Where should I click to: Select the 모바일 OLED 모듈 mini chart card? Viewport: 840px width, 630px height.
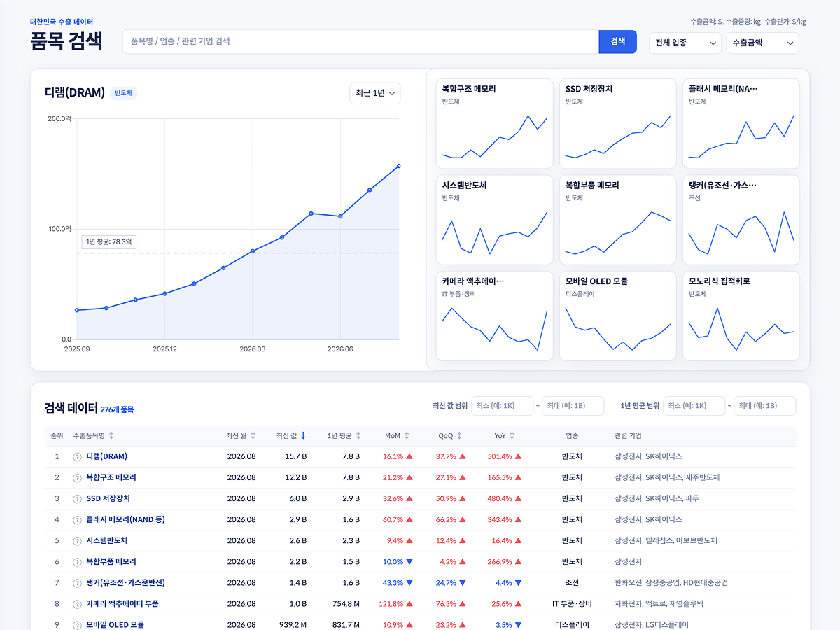point(618,316)
